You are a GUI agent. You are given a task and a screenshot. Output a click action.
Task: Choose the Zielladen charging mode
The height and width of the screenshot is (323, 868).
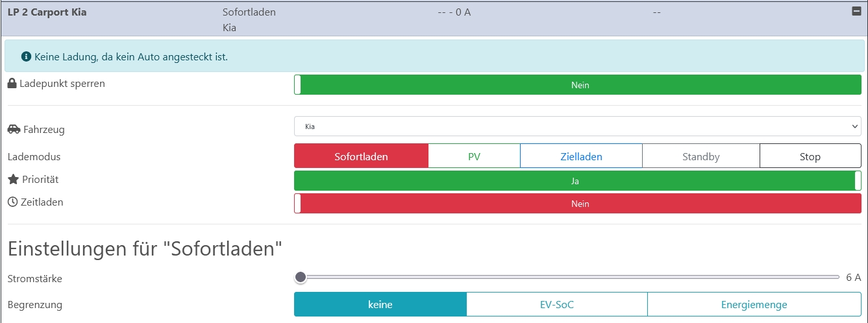581,156
